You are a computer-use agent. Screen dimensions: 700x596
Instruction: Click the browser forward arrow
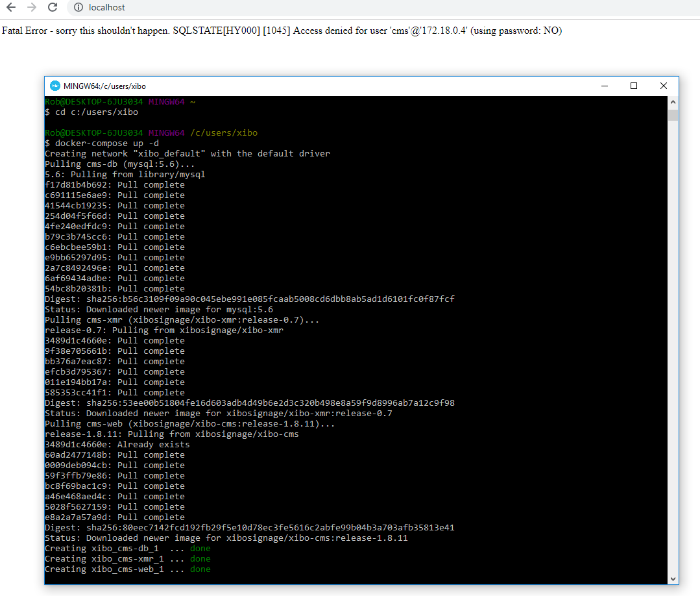click(x=32, y=7)
